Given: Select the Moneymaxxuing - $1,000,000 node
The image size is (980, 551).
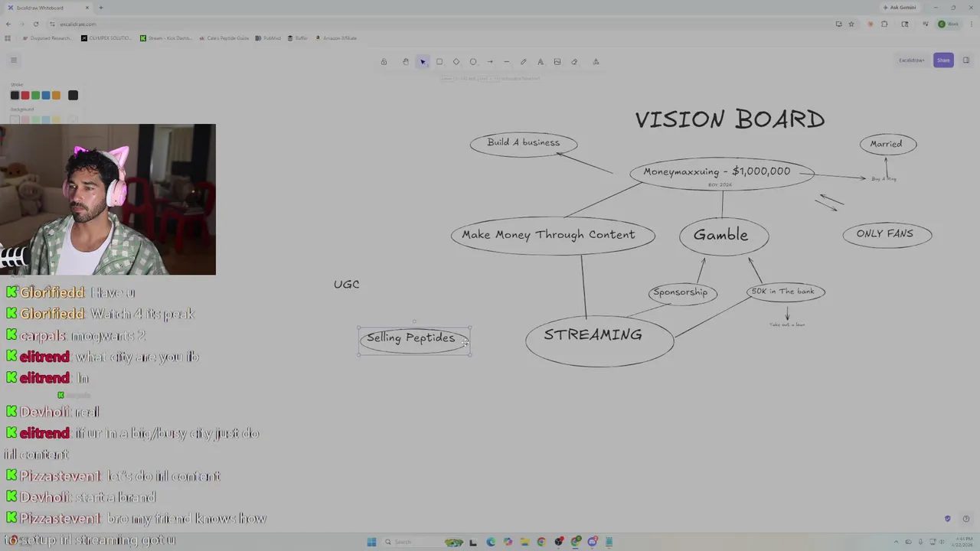Looking at the screenshot, I should (721, 174).
